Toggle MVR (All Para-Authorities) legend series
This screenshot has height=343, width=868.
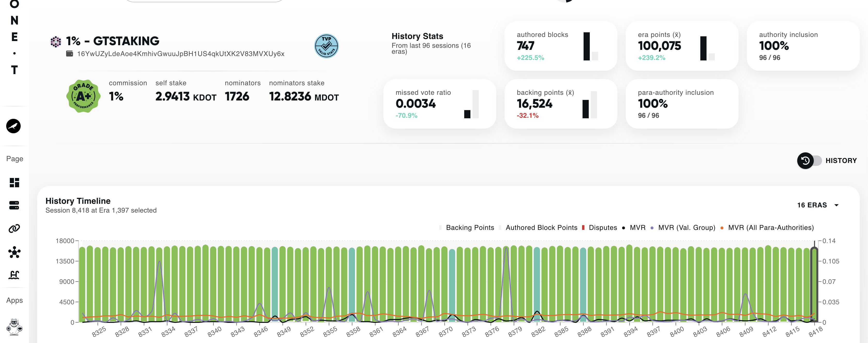(x=767, y=228)
